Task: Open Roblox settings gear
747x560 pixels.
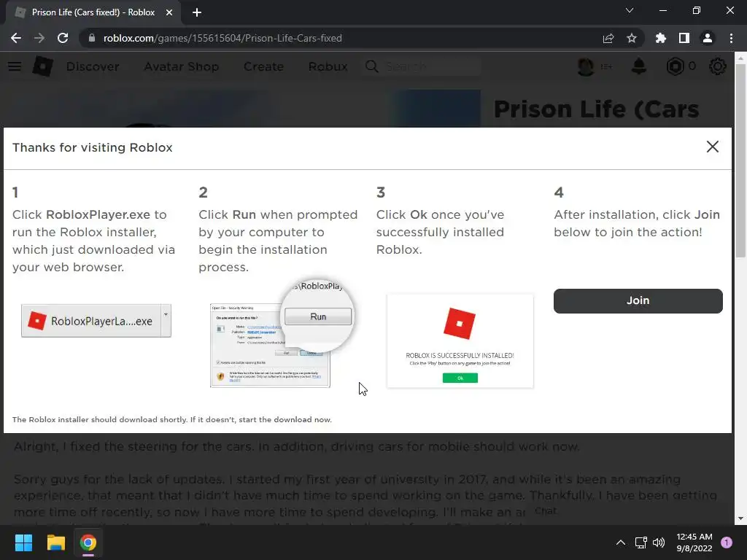Action: click(718, 66)
